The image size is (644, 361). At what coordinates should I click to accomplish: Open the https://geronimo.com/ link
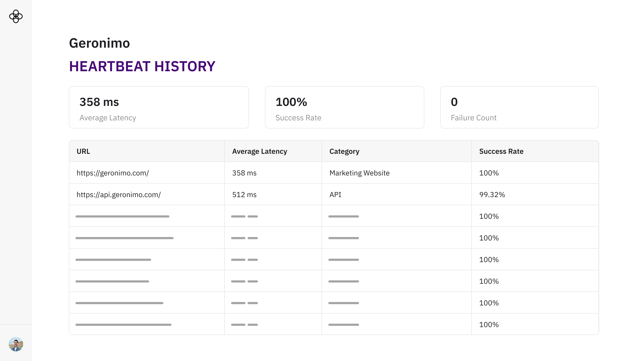pos(112,173)
